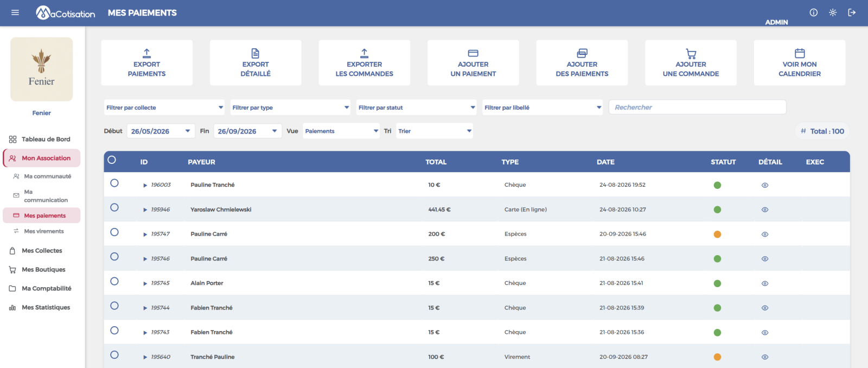Open Mes paiements submenu item
Screen dimensions: 868x368
pyautogui.click(x=42, y=215)
